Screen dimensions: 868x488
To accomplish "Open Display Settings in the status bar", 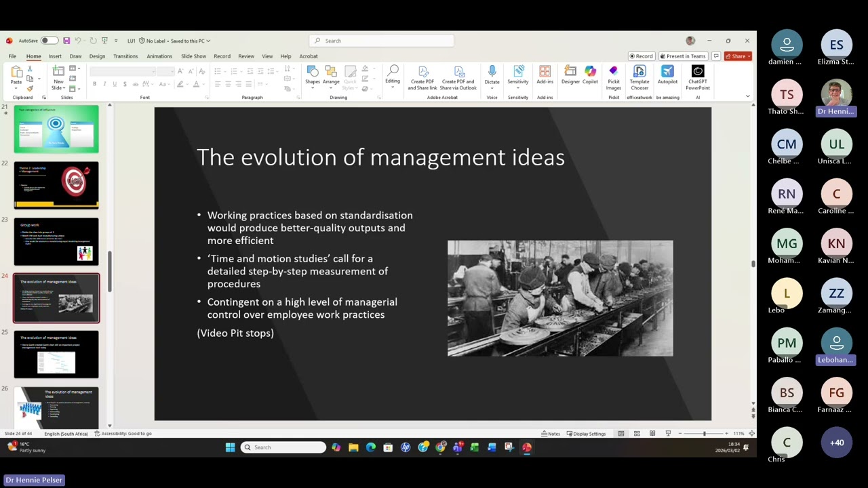I will point(586,434).
